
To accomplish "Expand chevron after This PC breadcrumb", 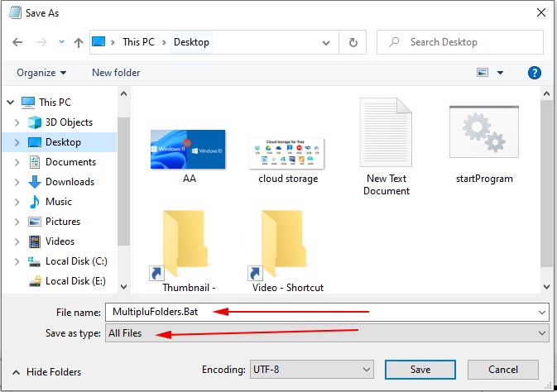I will tap(164, 42).
